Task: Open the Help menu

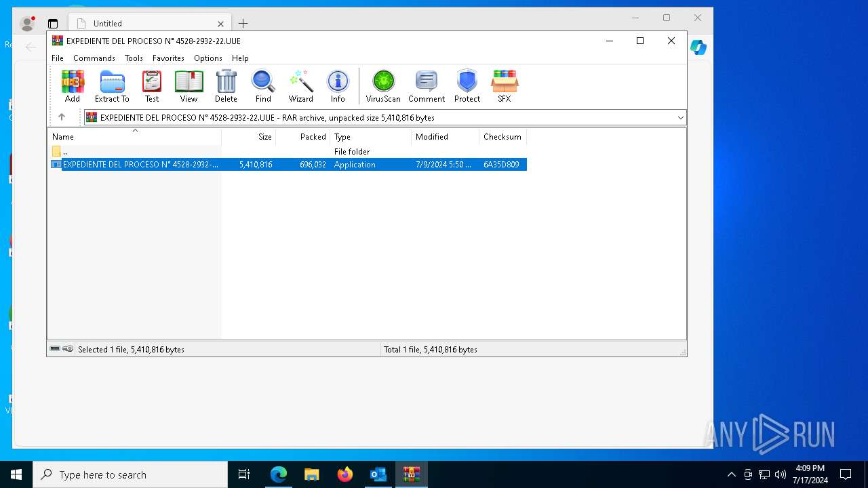Action: pos(240,58)
